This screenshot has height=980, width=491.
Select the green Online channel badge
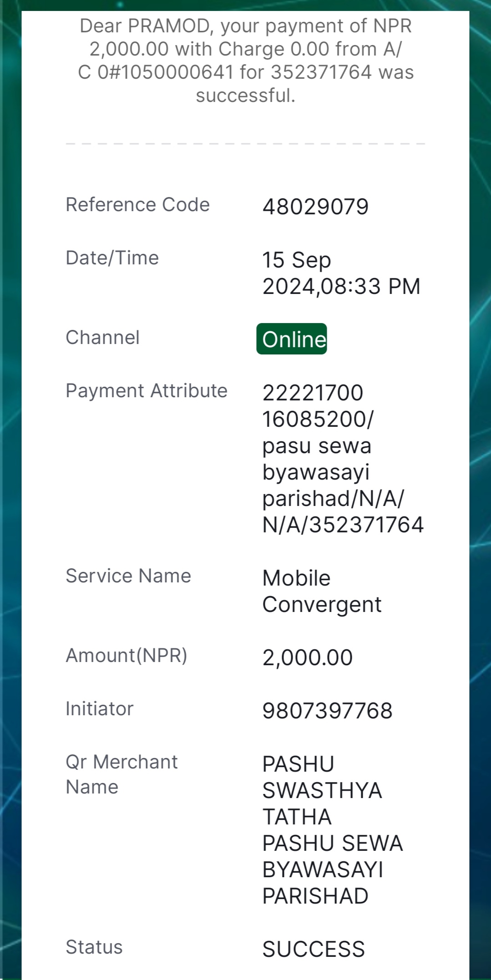click(292, 339)
